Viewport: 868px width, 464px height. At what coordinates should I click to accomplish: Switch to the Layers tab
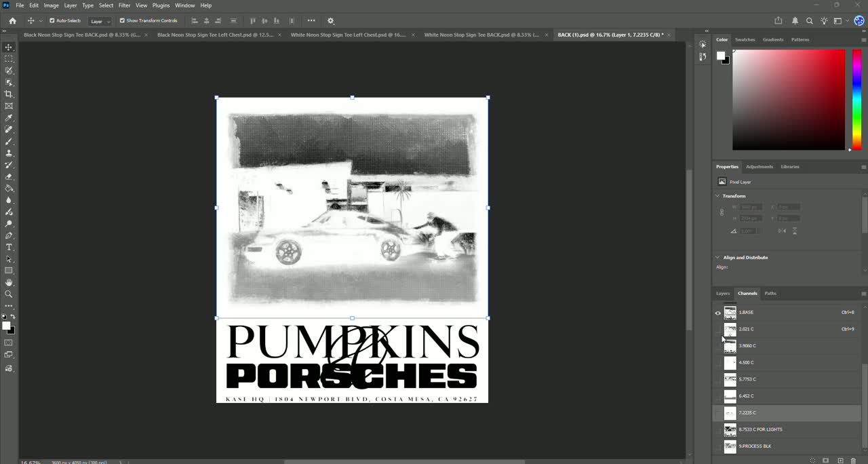point(723,294)
